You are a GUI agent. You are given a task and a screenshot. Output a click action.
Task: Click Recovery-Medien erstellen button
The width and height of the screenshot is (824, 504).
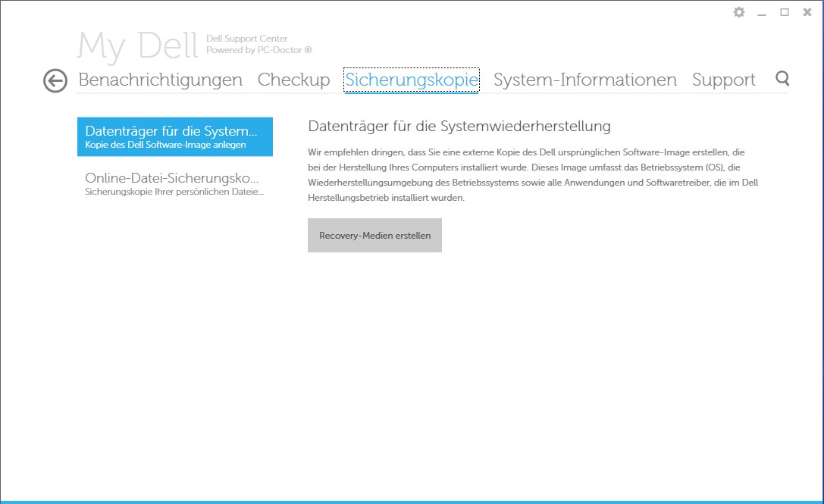pos(374,236)
